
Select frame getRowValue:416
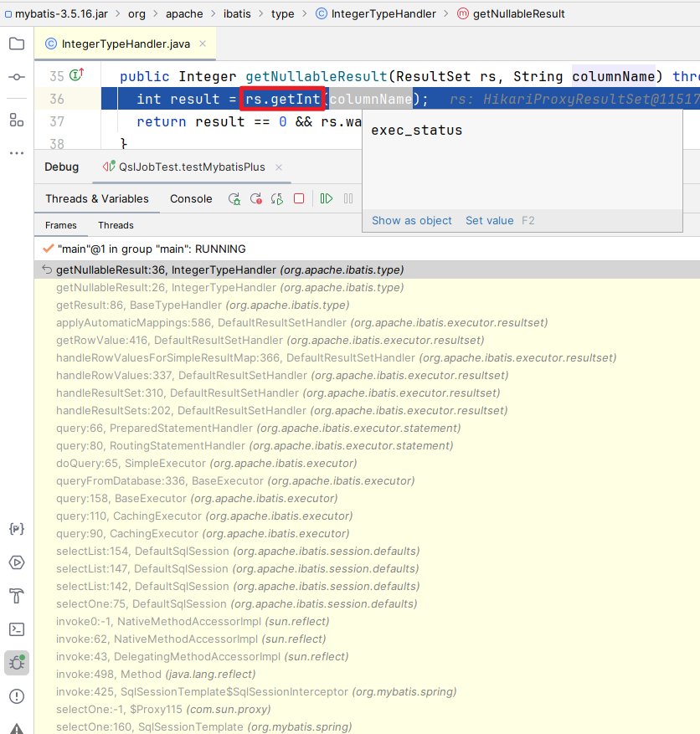(x=367, y=341)
